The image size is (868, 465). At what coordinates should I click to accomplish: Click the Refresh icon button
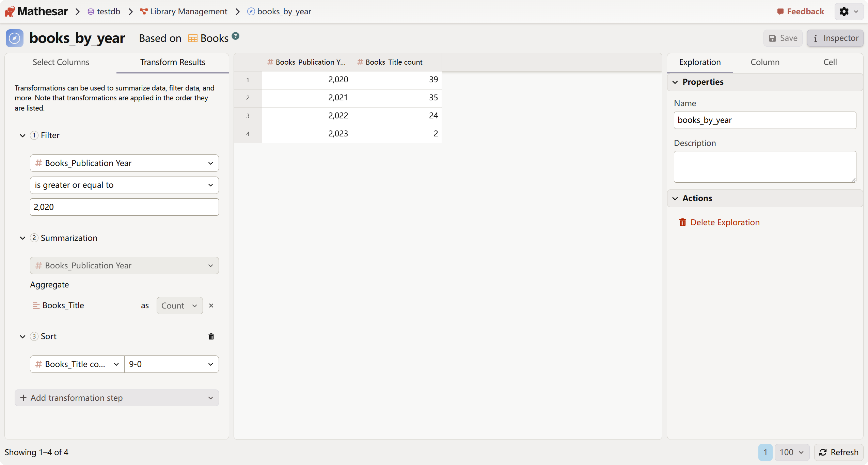[x=838, y=452]
